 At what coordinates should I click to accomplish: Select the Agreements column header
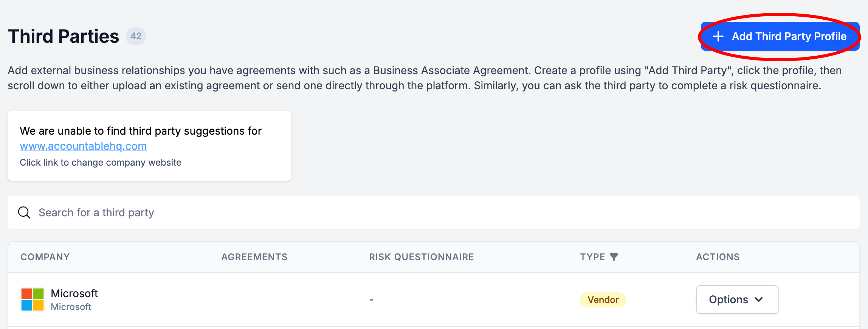[x=254, y=257]
